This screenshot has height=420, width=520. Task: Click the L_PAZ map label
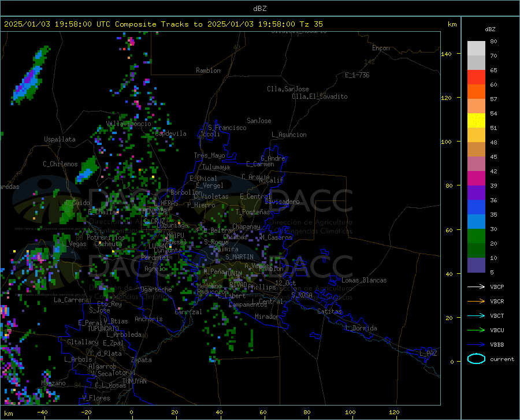pyautogui.click(x=429, y=354)
